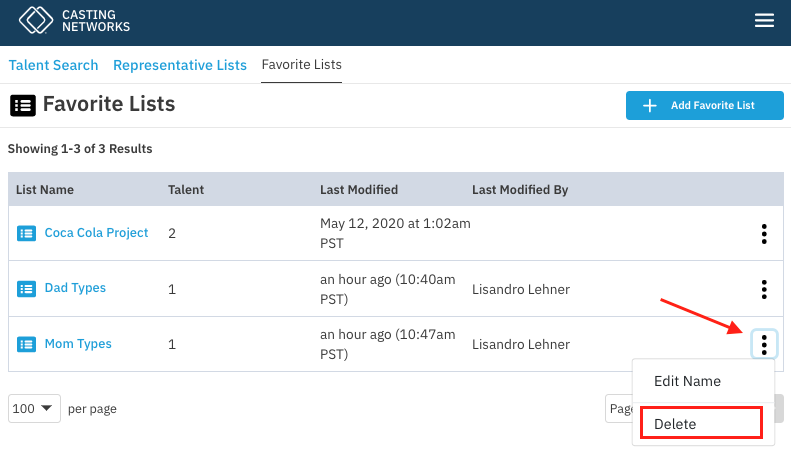Click the Mom Types list icon
Screen dimensions: 791x455
[x=26, y=344]
